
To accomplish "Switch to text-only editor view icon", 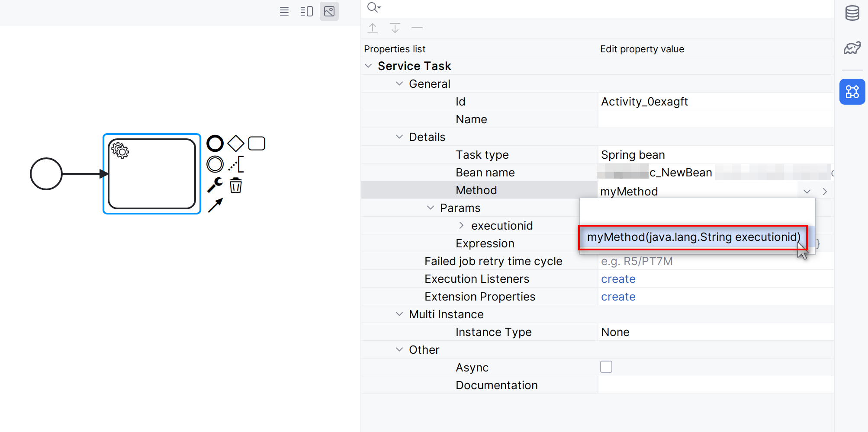I will [x=284, y=11].
